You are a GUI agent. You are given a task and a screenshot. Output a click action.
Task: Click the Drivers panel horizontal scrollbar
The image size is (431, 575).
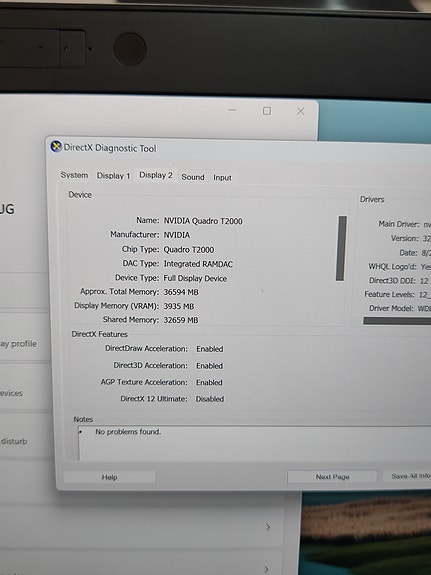[x=397, y=321]
